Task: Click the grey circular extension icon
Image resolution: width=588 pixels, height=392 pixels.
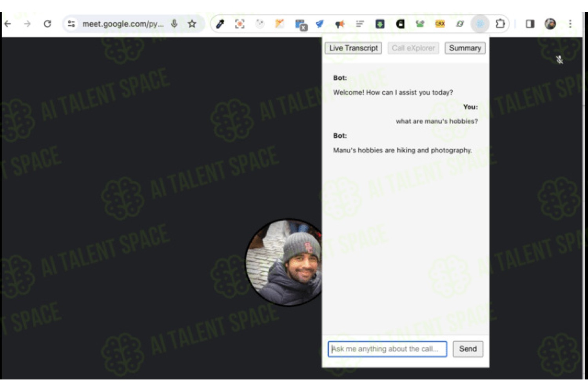Action: (260, 24)
